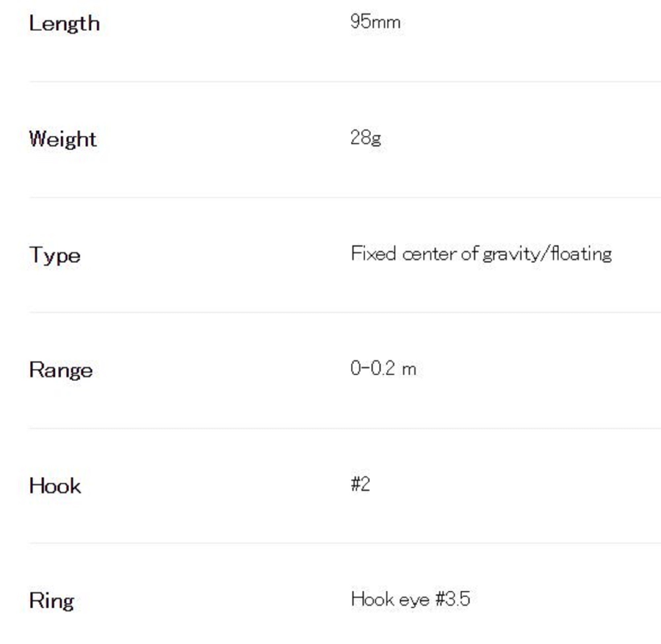Image resolution: width=661 pixels, height=644 pixels.
Task: Click the Range label
Action: tap(61, 370)
